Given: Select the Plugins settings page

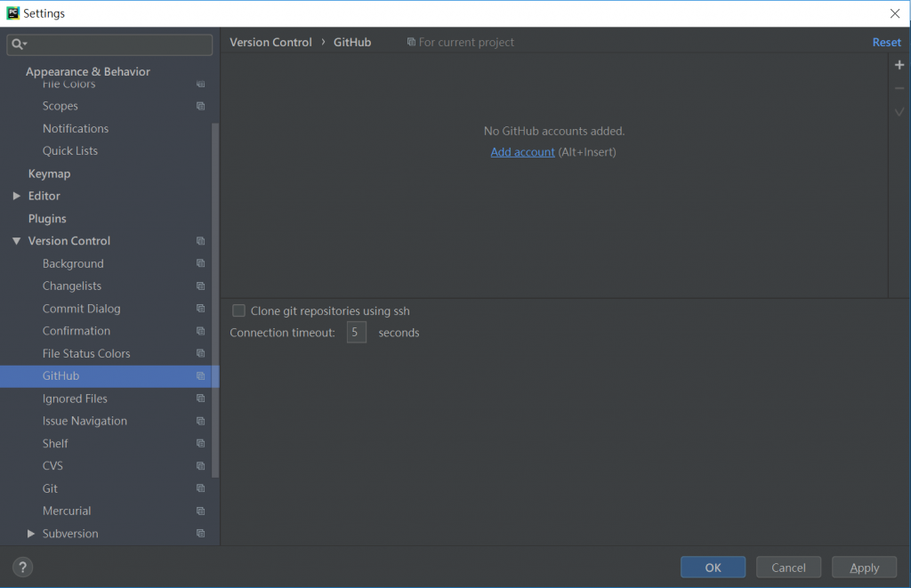Looking at the screenshot, I should point(47,219).
